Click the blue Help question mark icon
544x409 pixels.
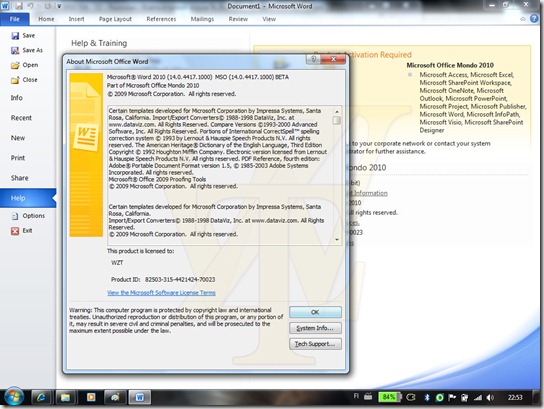point(534,19)
